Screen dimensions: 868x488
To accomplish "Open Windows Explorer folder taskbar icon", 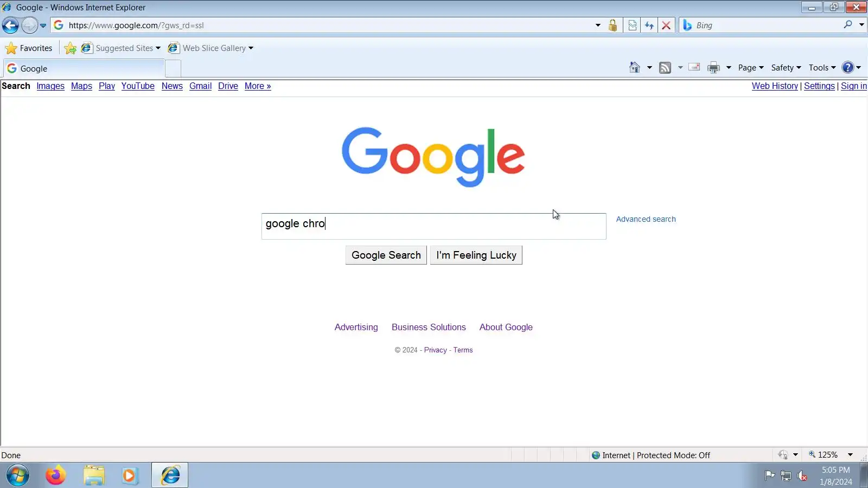I will pos(94,476).
